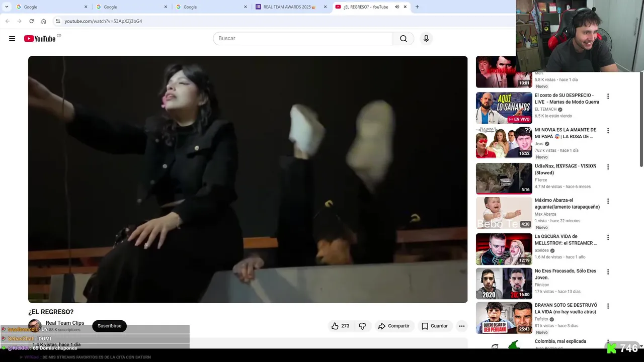Open a new browser tab
This screenshot has width=644, height=362.
pos(417,7)
